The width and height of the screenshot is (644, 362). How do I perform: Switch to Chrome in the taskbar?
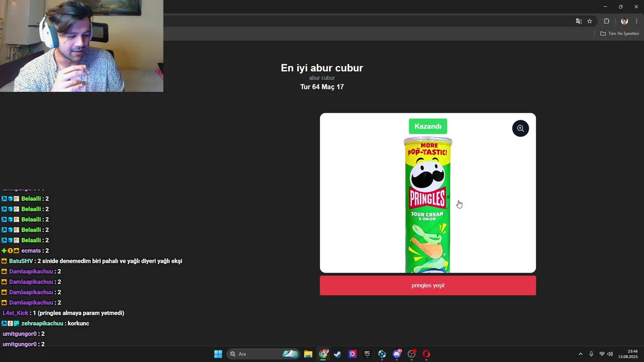pos(323,354)
